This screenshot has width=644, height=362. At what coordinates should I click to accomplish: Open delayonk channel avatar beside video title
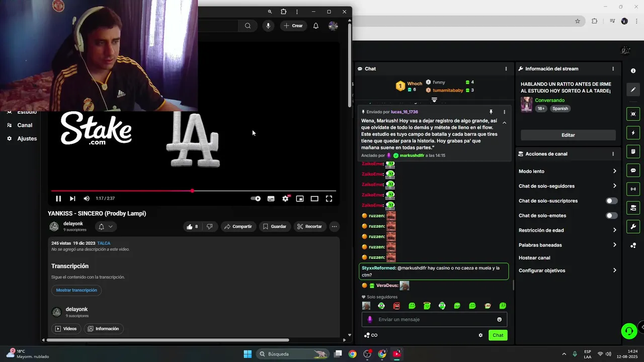pyautogui.click(x=54, y=227)
